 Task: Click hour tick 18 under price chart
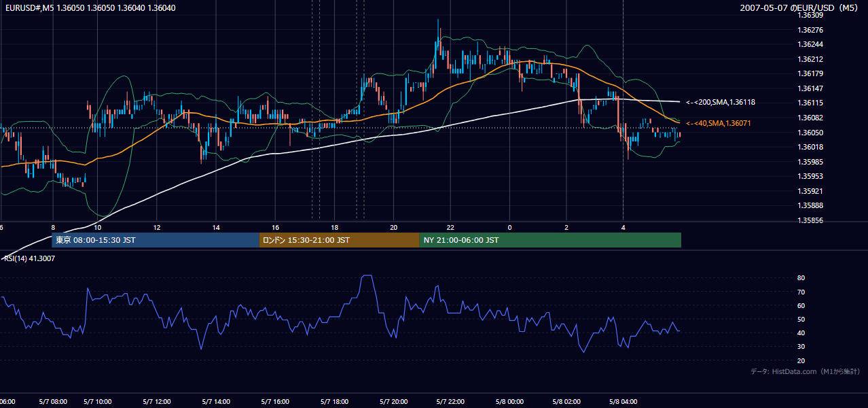point(334,227)
